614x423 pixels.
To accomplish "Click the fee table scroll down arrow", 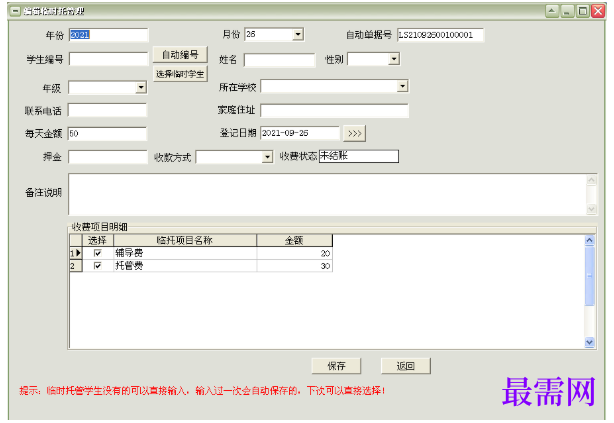I will tap(589, 342).
